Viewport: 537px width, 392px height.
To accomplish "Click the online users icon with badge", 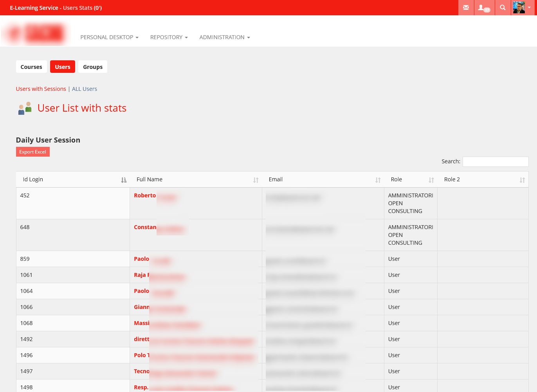I will (x=484, y=7).
